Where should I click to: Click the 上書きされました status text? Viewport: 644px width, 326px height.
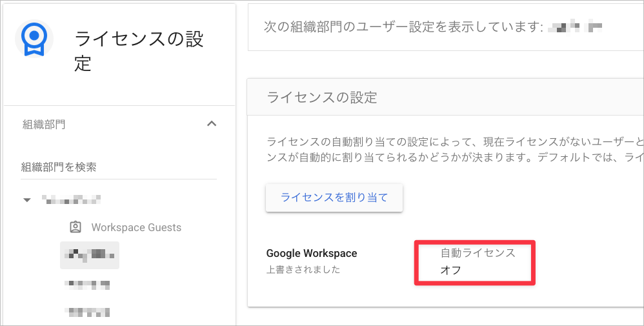(x=303, y=270)
